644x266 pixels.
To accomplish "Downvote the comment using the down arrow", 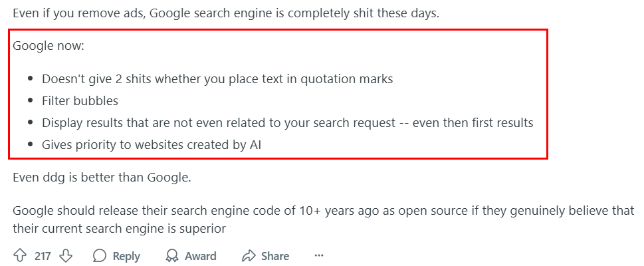I will tap(66, 256).
